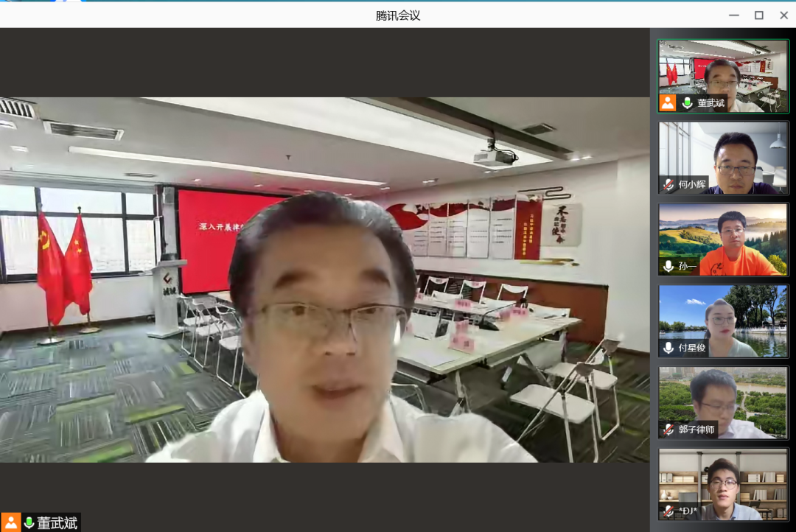Maximize the 腾讯会议 window
The height and width of the screenshot is (532, 796).
click(x=758, y=15)
